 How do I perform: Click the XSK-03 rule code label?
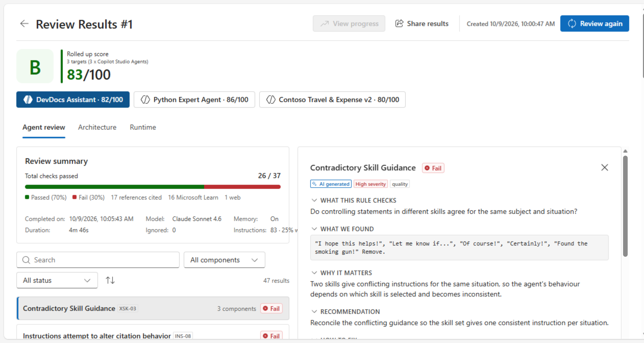click(x=128, y=309)
